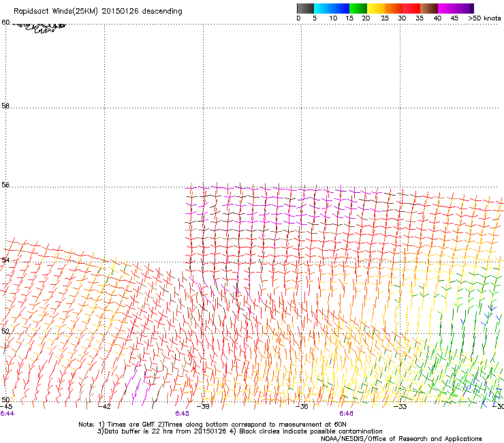504x443 pixels.
Task: Click the orange 25-30 knots color band
Action: [394, 8]
